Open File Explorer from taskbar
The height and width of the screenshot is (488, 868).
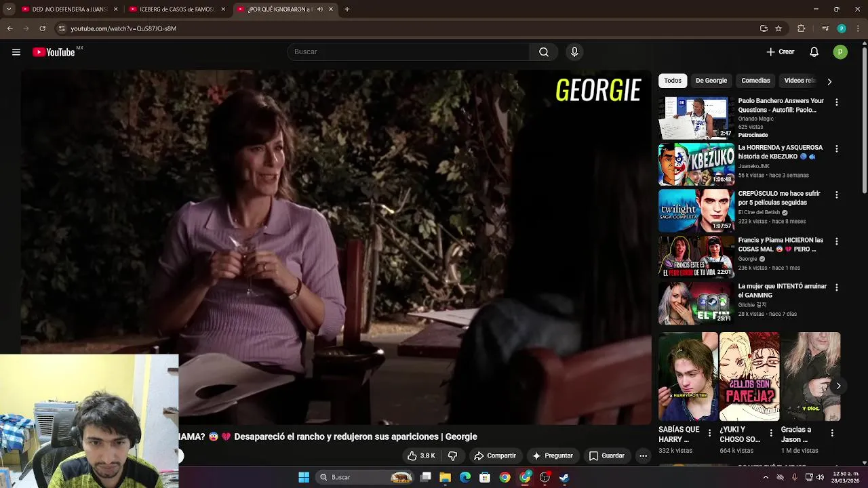[446, 477]
